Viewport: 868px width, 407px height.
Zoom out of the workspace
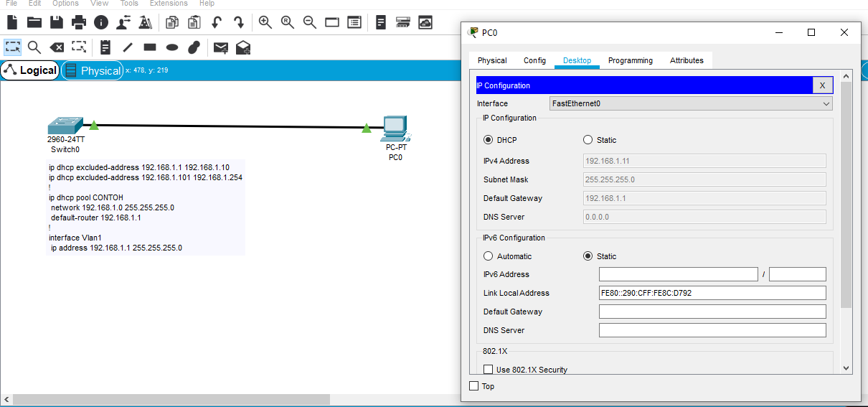coord(310,22)
